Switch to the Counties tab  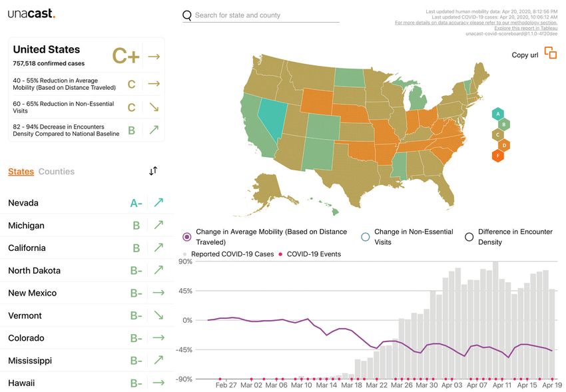point(57,171)
